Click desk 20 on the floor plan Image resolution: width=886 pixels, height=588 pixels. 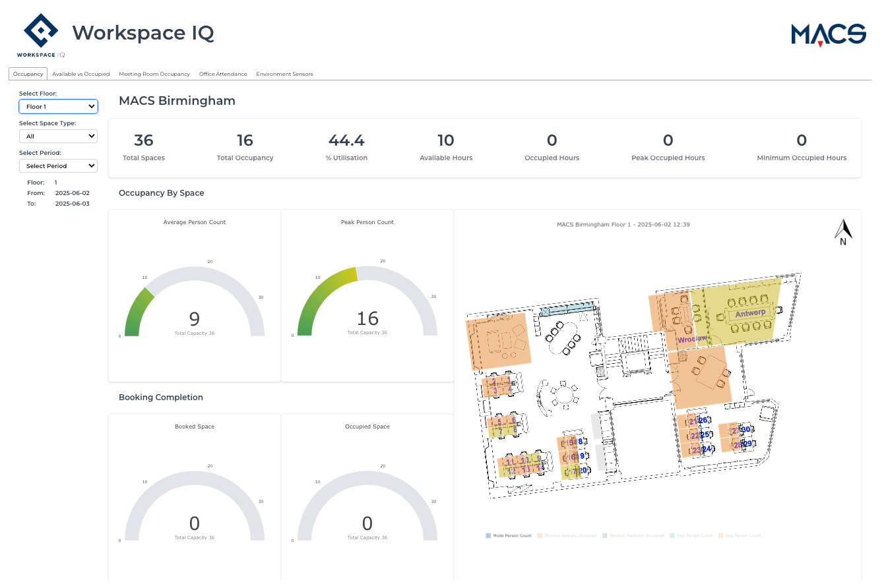pos(583,470)
